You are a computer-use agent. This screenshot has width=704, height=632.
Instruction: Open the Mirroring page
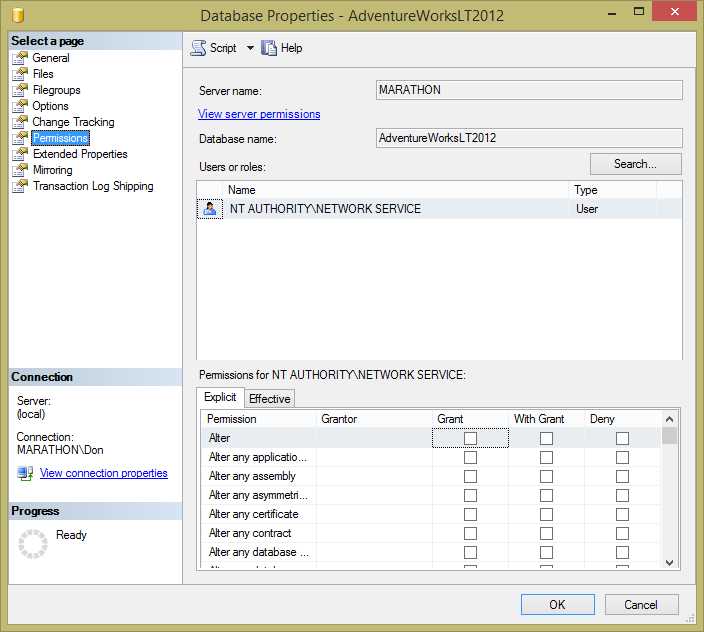53,170
